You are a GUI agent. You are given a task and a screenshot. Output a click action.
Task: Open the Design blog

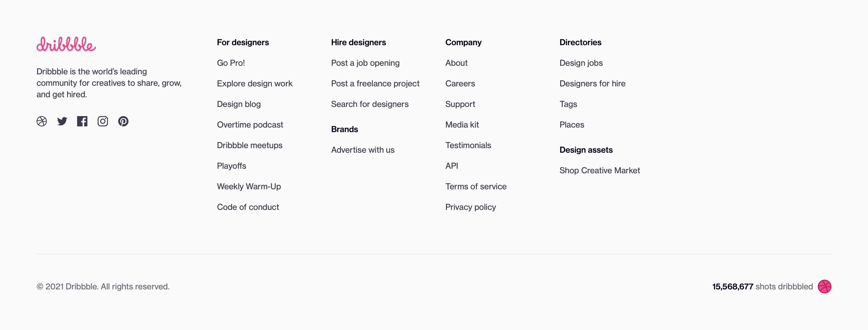[x=239, y=104]
